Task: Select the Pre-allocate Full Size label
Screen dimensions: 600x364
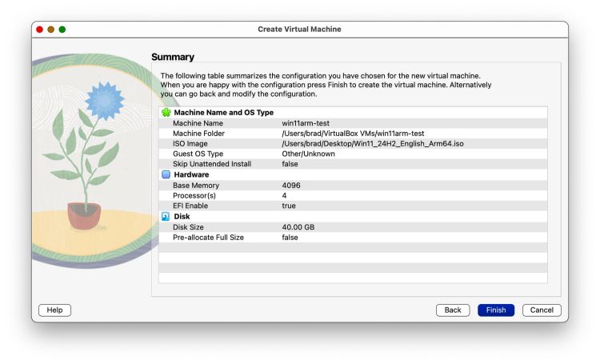Action: [208, 238]
